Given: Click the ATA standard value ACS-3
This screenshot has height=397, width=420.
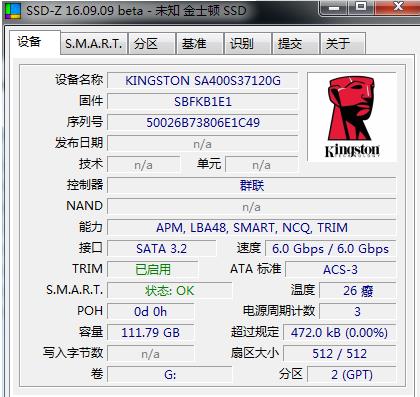Looking at the screenshot, I should click(341, 270).
